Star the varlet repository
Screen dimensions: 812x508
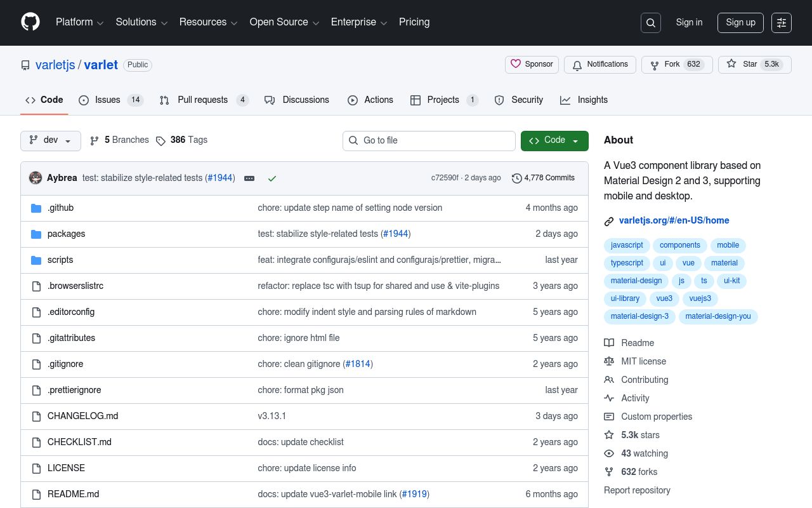tap(743, 64)
